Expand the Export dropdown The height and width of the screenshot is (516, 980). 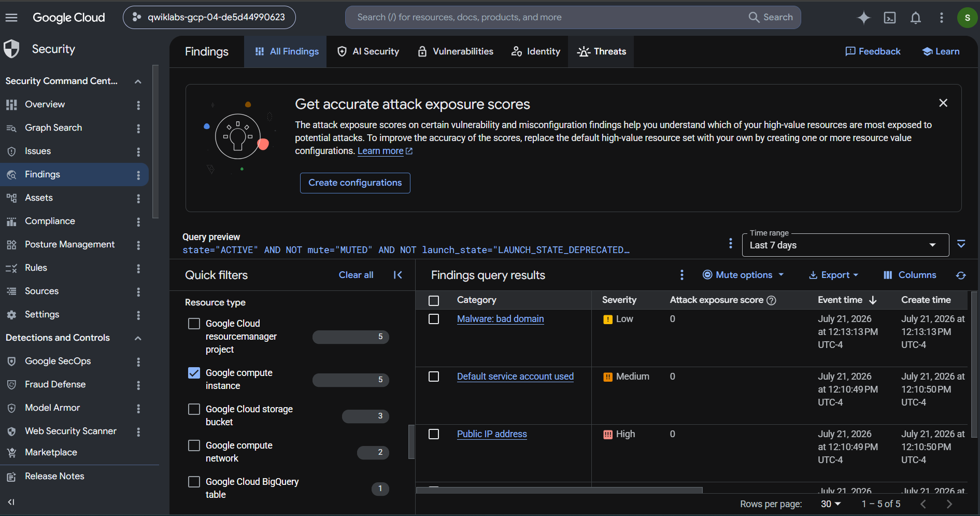tap(834, 275)
